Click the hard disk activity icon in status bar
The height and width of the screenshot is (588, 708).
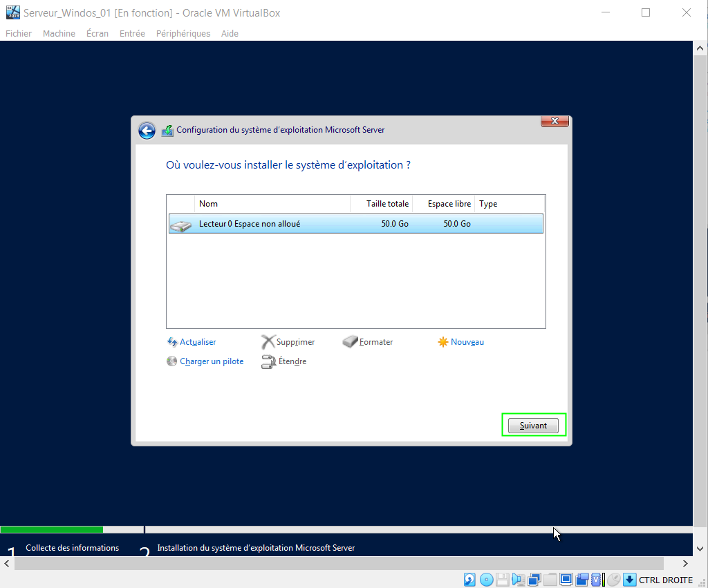pos(469,580)
